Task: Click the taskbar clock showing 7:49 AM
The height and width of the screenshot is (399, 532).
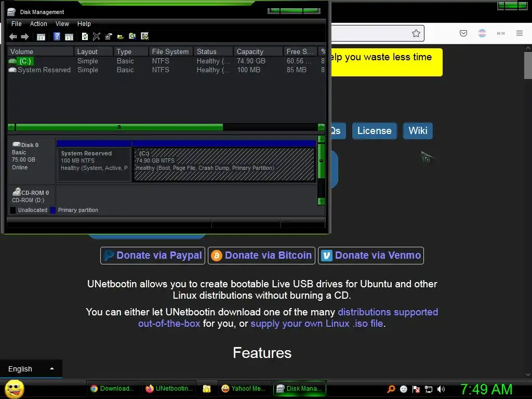Action: (486, 389)
